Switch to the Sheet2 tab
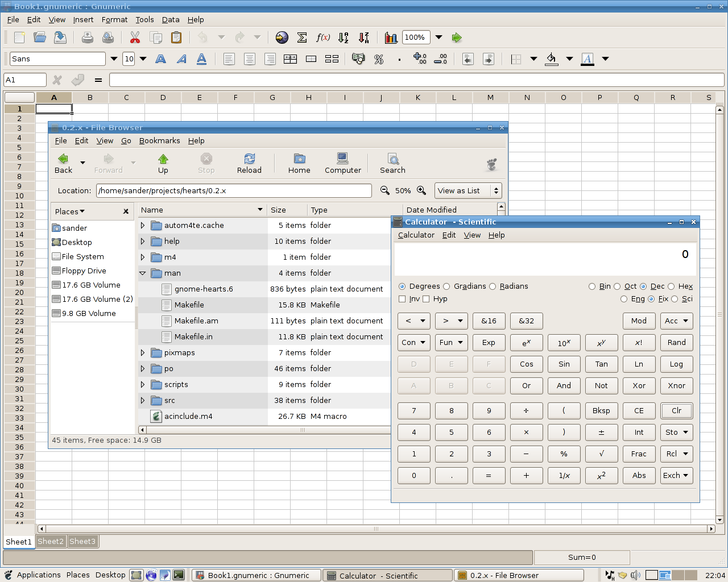728x582 pixels. pos(51,542)
